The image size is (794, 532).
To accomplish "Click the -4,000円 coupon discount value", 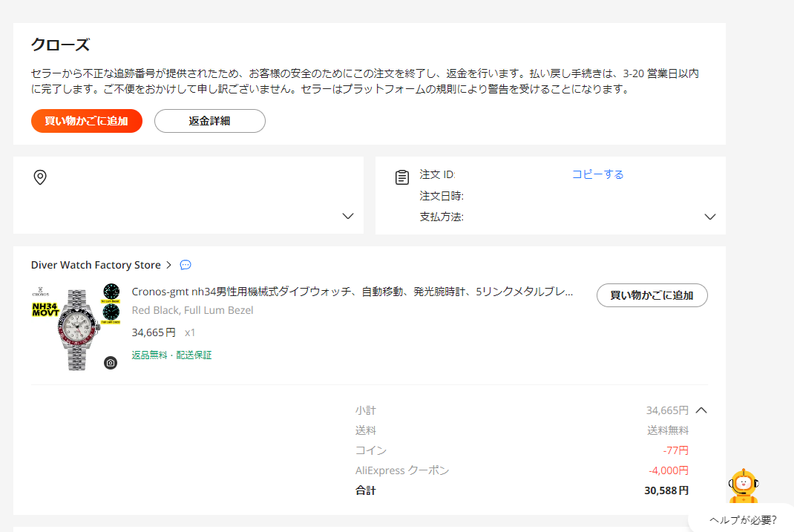I will 669,470.
